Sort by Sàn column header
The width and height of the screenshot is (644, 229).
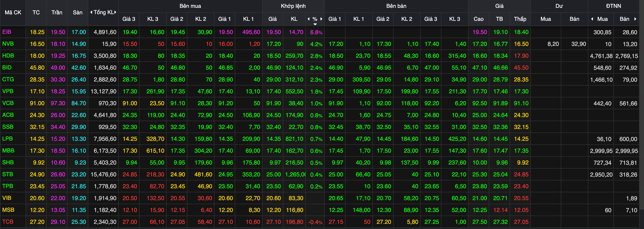point(78,13)
